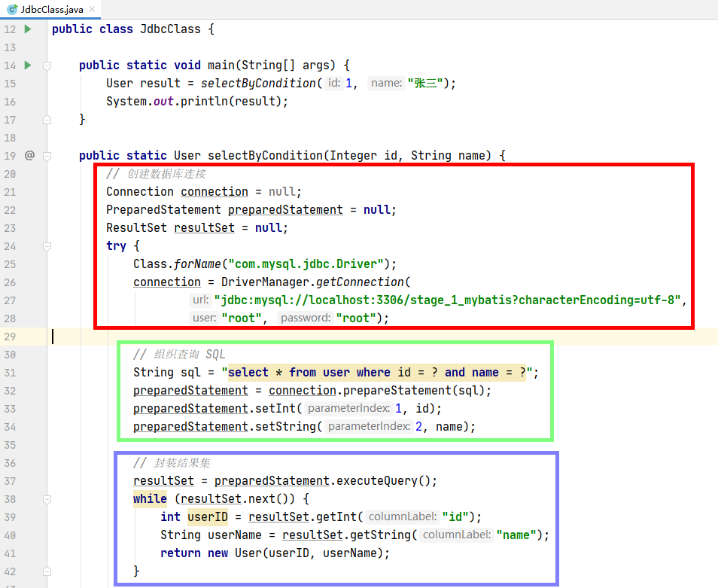Click highlighted 'userID' variable on line 39
This screenshot has height=588, width=718.
(x=208, y=517)
